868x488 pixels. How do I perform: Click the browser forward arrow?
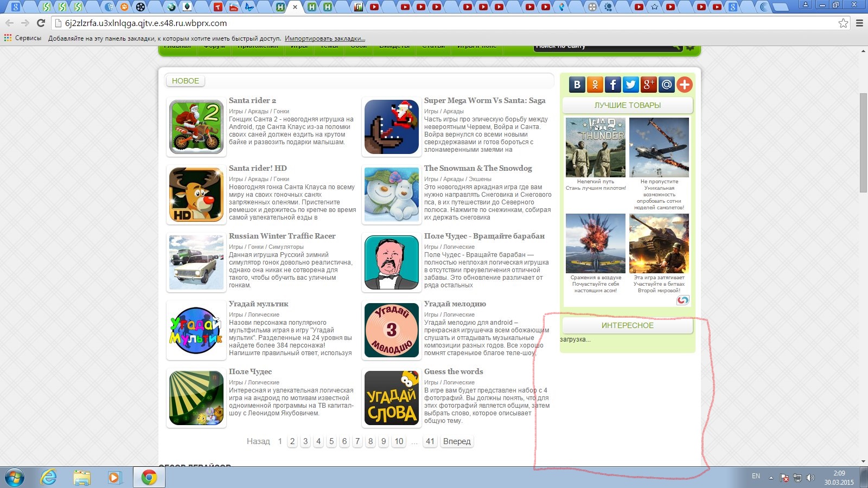25,23
